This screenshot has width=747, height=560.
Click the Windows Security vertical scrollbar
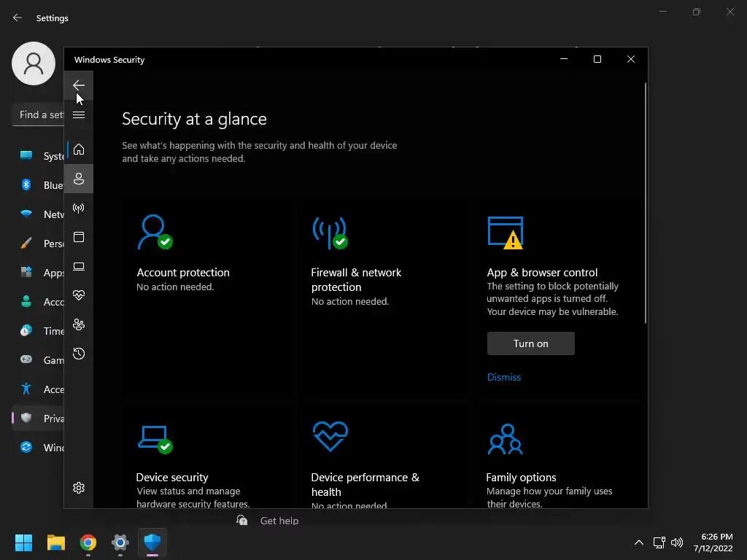(646, 203)
